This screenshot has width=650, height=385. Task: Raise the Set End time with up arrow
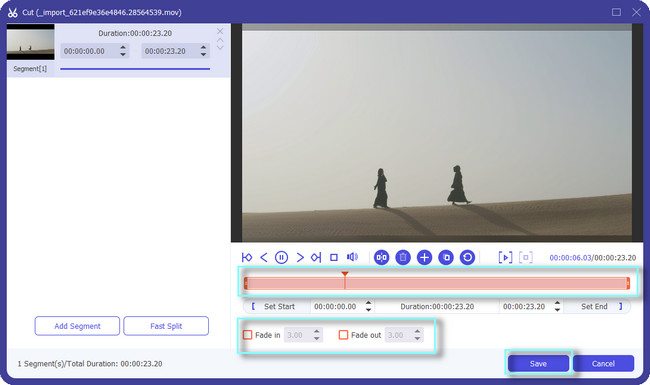[x=558, y=303]
